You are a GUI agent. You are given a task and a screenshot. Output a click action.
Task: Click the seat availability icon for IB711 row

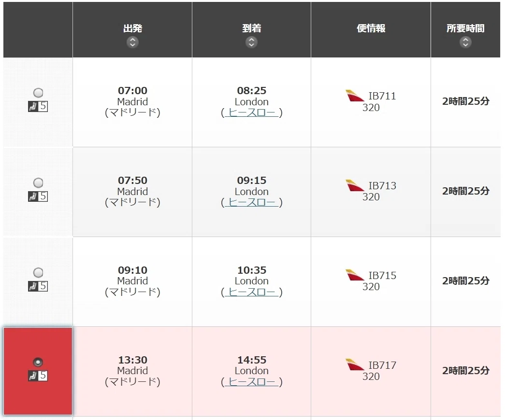click(x=38, y=106)
